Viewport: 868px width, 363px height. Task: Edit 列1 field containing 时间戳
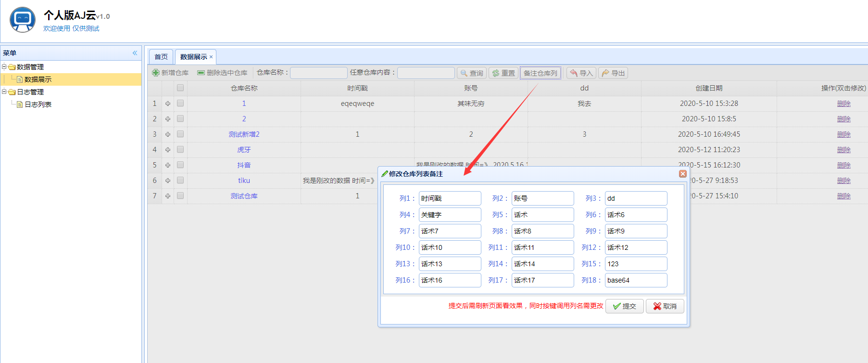click(450, 198)
